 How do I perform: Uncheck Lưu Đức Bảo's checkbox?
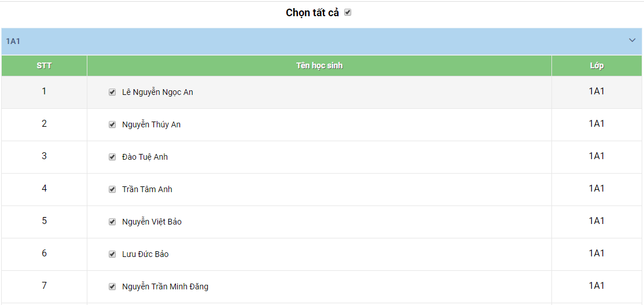click(112, 254)
